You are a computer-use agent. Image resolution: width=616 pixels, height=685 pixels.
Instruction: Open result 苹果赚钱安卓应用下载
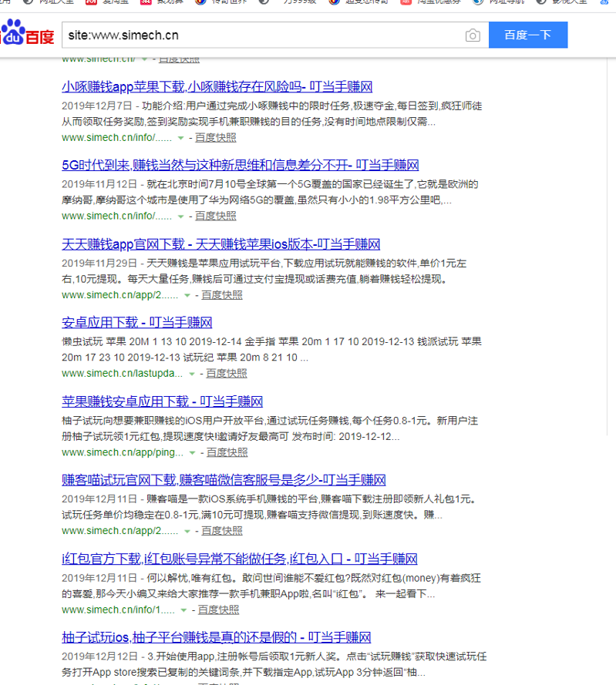pyautogui.click(x=162, y=401)
